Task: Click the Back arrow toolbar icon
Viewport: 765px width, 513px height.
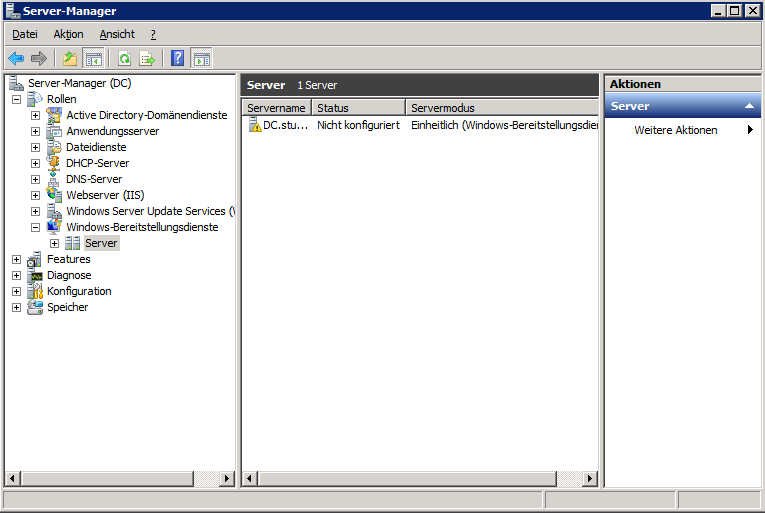Action: tap(16, 59)
